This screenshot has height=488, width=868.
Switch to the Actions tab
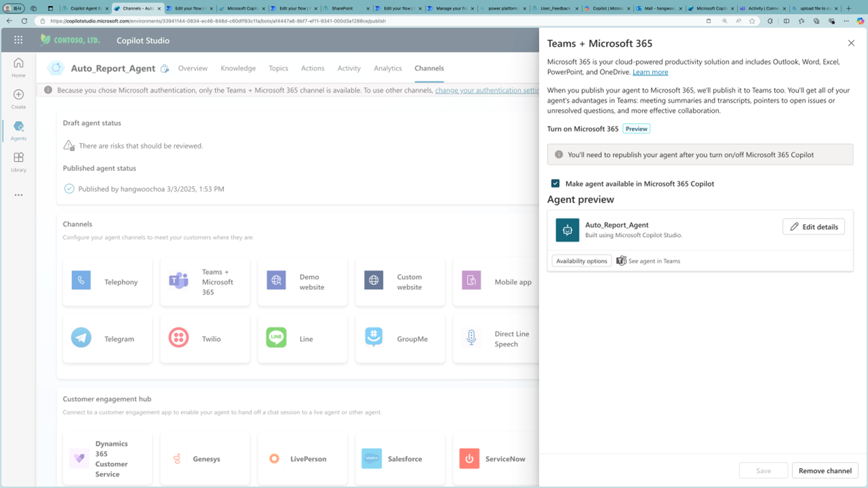coord(312,68)
